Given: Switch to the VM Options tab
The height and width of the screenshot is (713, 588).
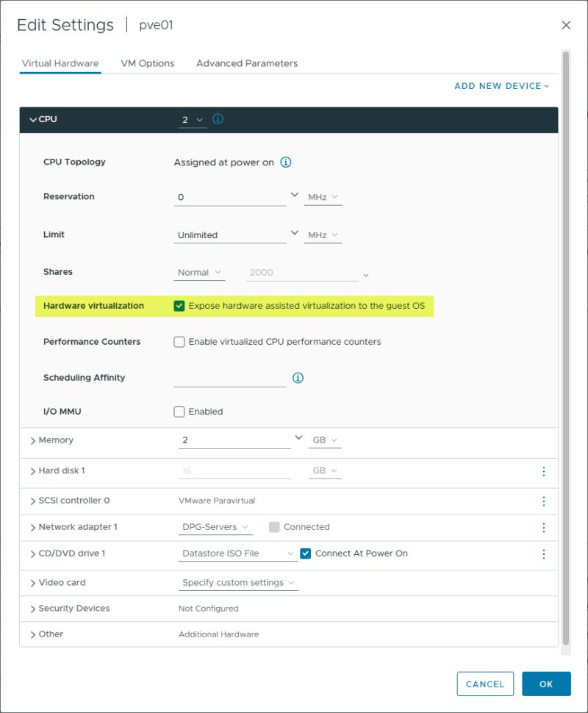Looking at the screenshot, I should [x=147, y=63].
